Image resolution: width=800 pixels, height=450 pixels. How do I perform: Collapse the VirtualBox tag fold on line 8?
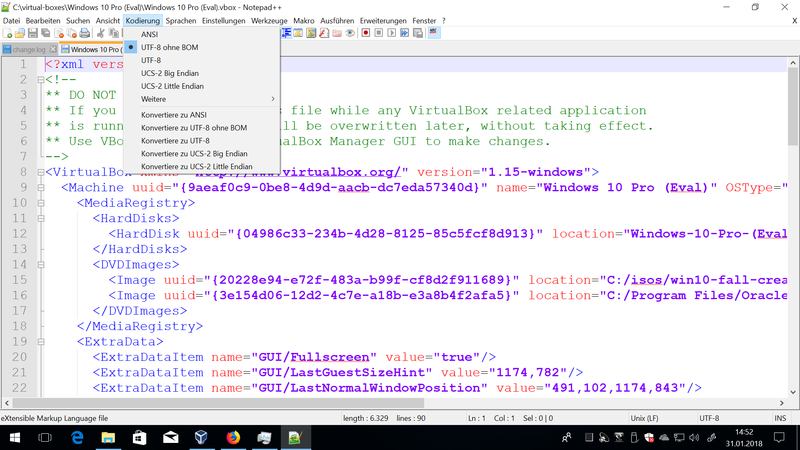pos(40,172)
